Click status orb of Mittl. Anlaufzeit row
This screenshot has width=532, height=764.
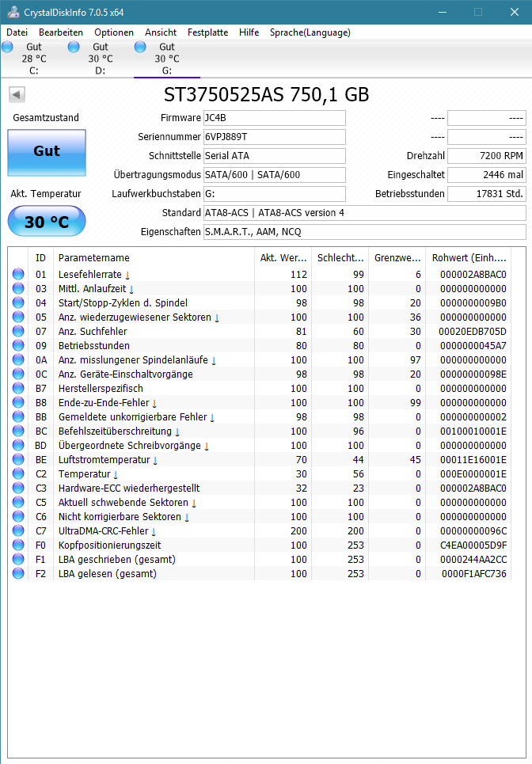click(18, 288)
